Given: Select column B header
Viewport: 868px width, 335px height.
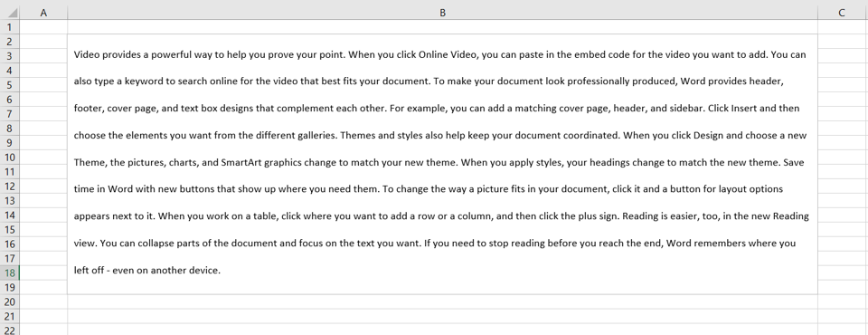Looking at the screenshot, I should 442,12.
